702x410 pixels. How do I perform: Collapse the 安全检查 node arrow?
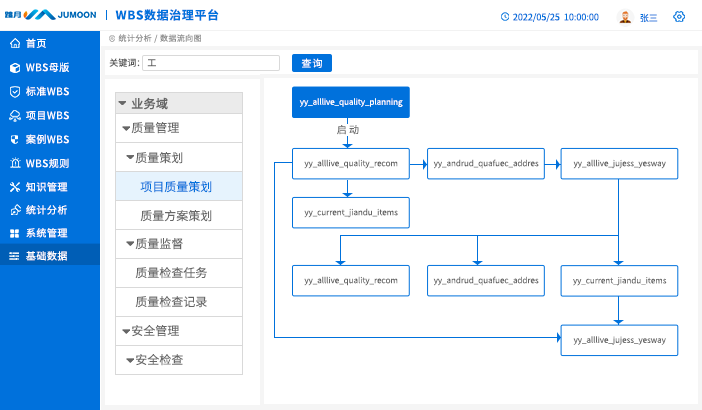pos(130,360)
